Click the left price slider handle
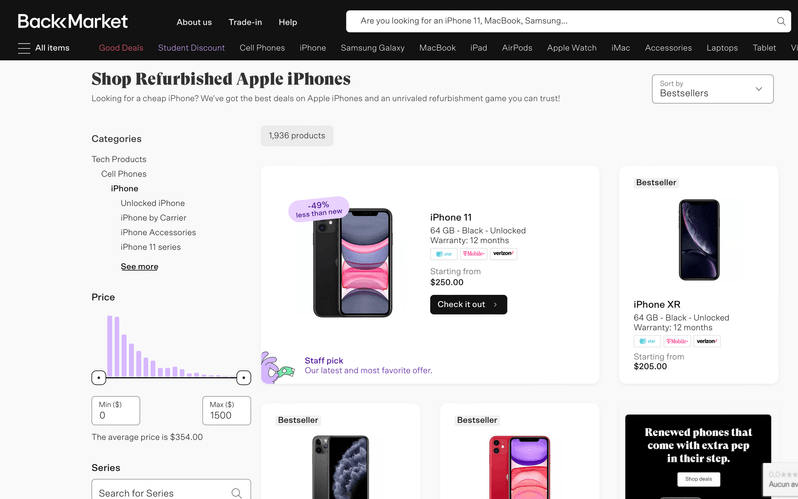The width and height of the screenshot is (798, 499). (99, 377)
